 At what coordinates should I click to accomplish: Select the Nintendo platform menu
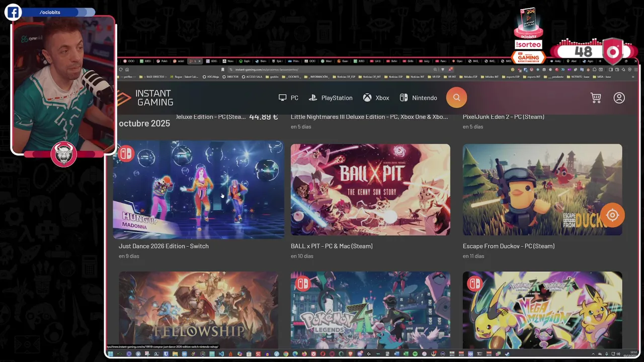[x=419, y=98]
